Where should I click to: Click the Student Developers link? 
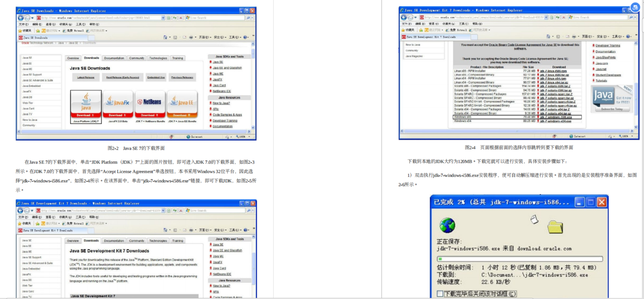click(x=608, y=75)
